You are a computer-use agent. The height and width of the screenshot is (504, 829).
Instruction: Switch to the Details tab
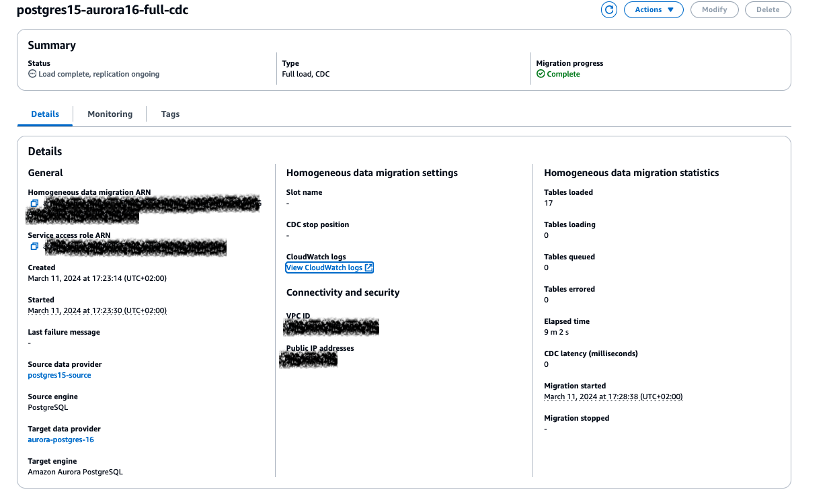(x=45, y=114)
